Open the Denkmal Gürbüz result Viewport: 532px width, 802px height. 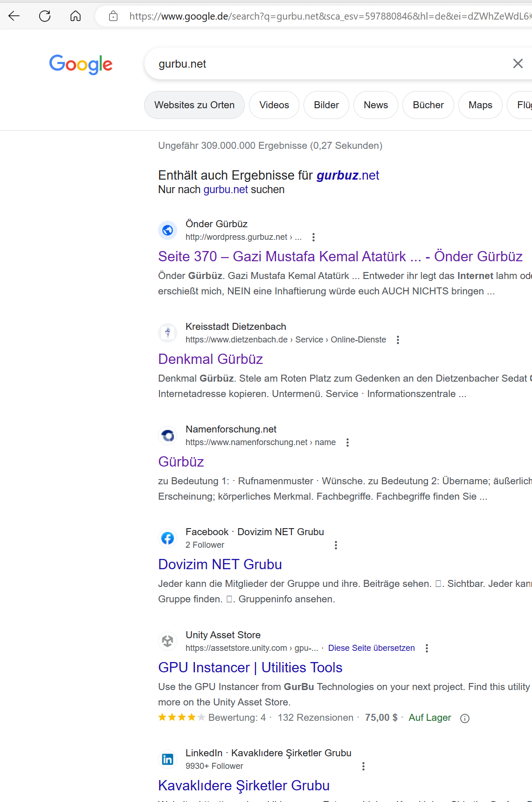tap(210, 359)
